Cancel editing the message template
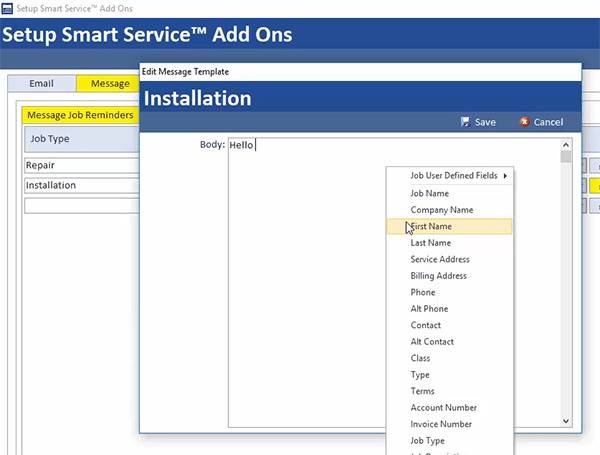 541,122
